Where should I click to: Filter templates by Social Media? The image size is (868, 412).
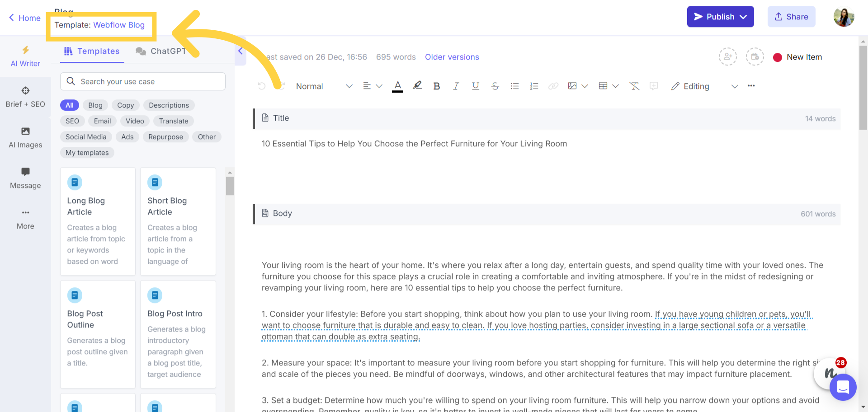coord(86,137)
